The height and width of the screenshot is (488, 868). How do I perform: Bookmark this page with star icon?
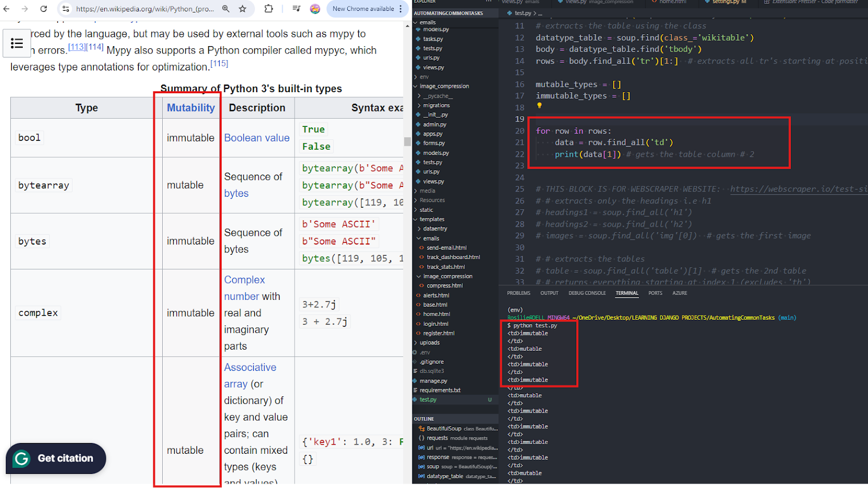click(242, 9)
